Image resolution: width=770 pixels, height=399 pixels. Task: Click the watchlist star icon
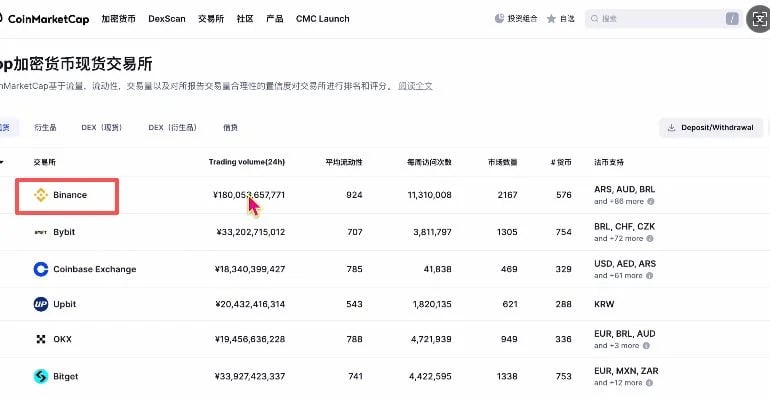[x=551, y=19]
